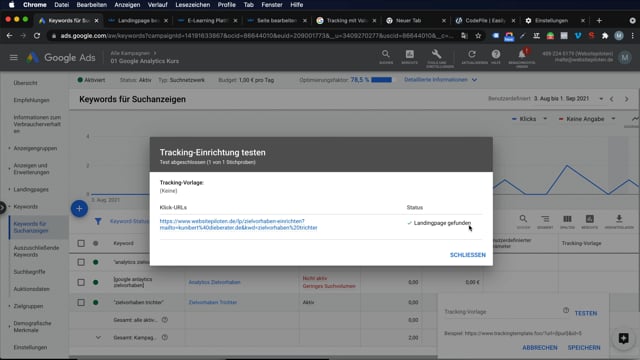
Task: Open the Apple menu
Action: 11,5
